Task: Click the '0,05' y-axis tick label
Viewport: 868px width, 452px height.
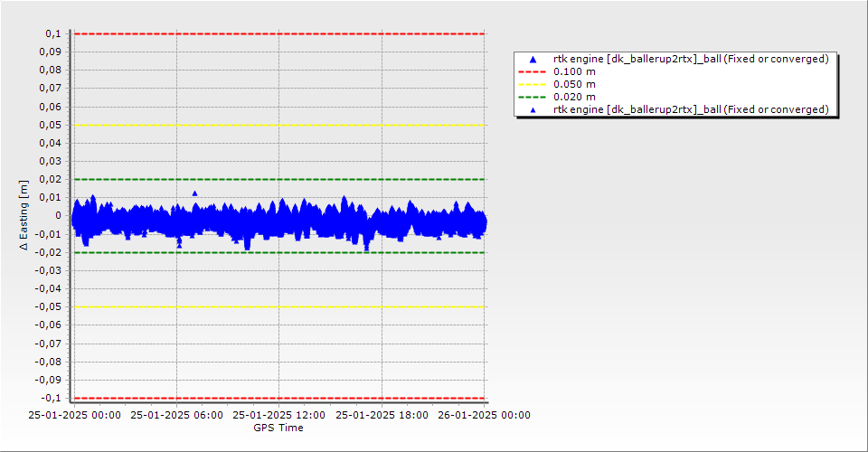Action: (51, 125)
